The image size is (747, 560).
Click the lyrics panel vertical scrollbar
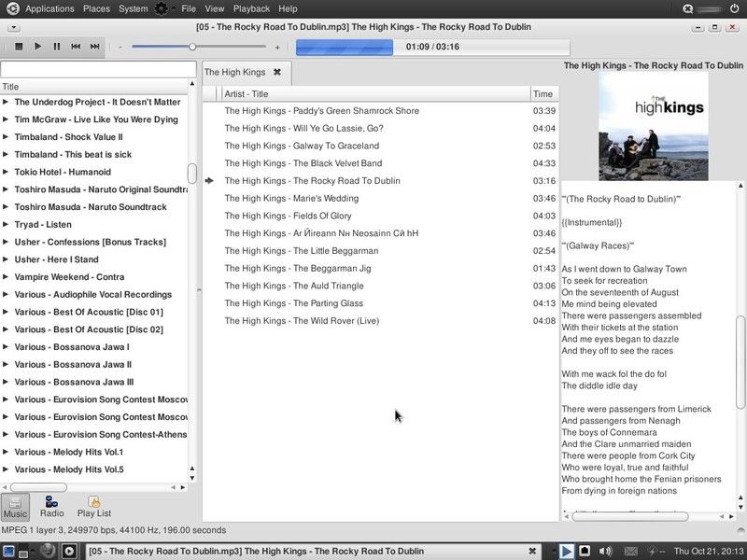click(740, 362)
